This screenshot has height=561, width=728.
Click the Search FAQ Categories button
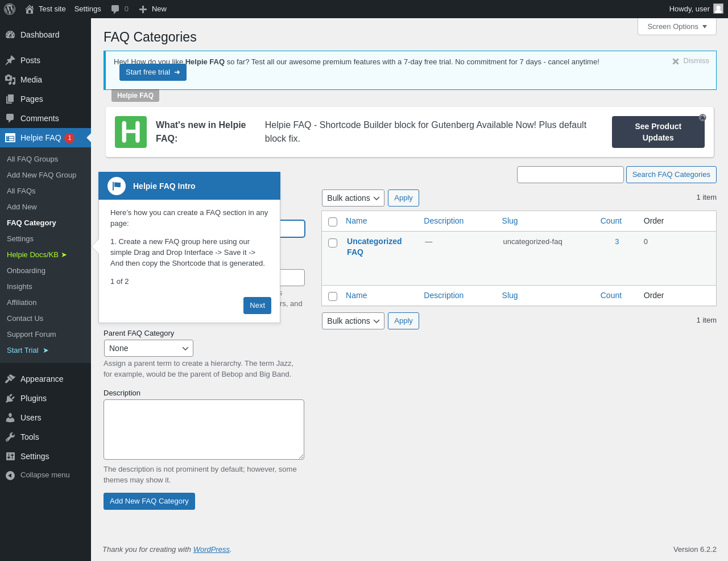click(x=671, y=175)
